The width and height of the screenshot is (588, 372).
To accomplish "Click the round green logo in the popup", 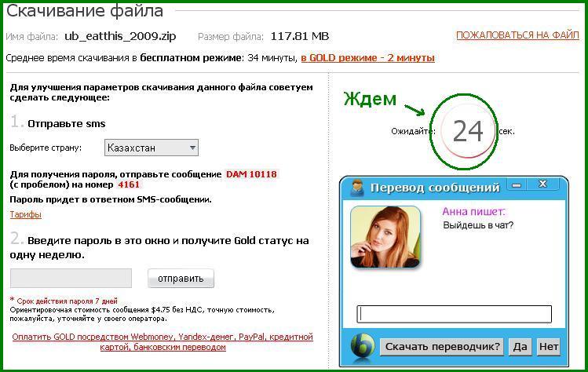I will 363,346.
